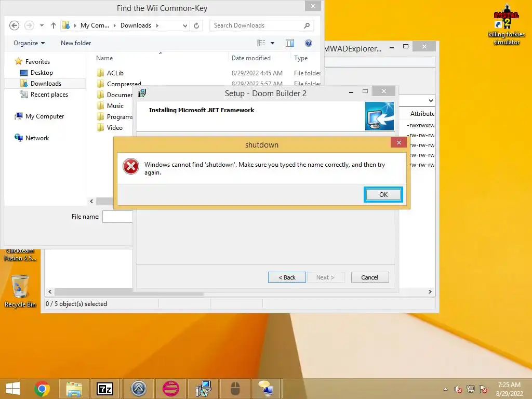Click the Attribute column in MWADExplorer

422,114
